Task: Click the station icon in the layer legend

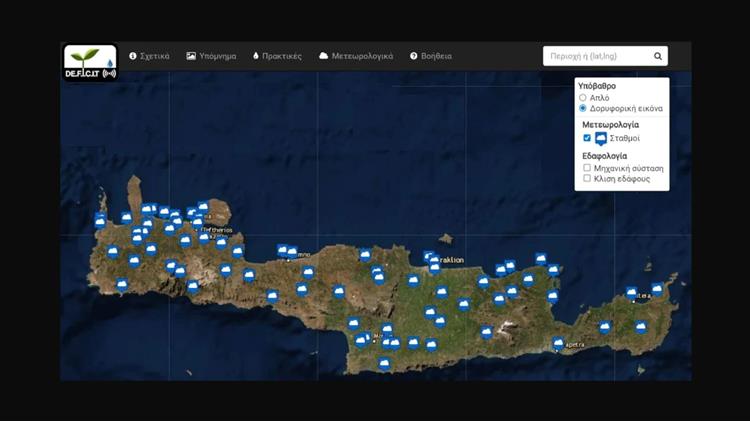Action: point(601,139)
